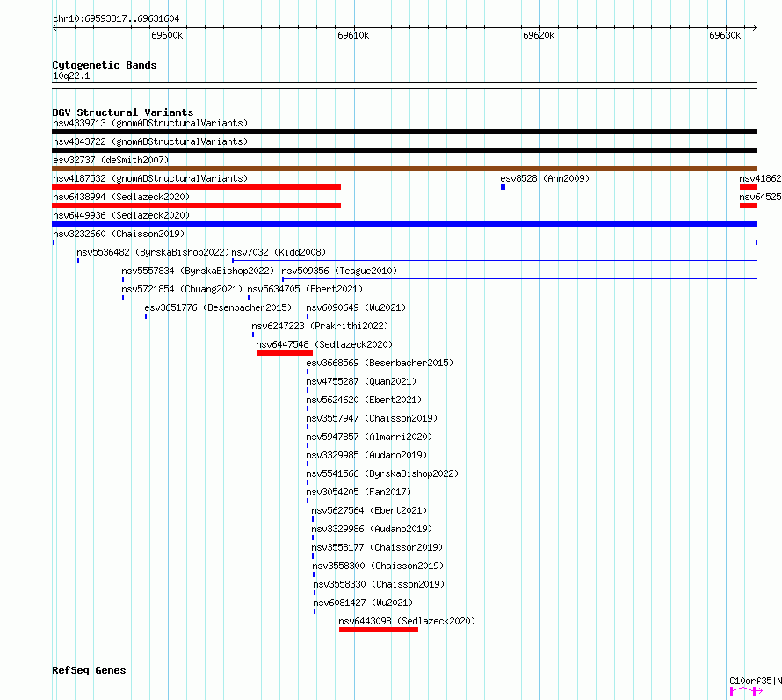Click esv3668569 (Besenbacher2015) label
Image resolution: width=782 pixels, height=700 pixels.
click(x=380, y=363)
